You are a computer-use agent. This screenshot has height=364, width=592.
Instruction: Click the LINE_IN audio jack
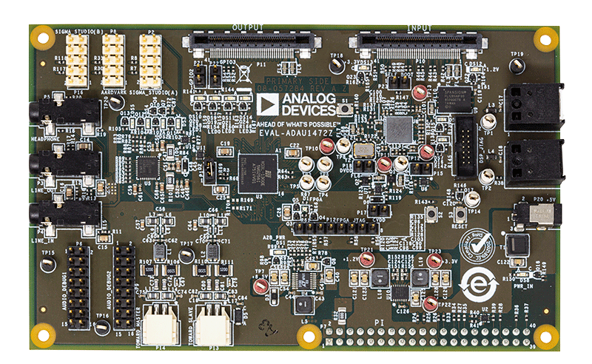65,216
